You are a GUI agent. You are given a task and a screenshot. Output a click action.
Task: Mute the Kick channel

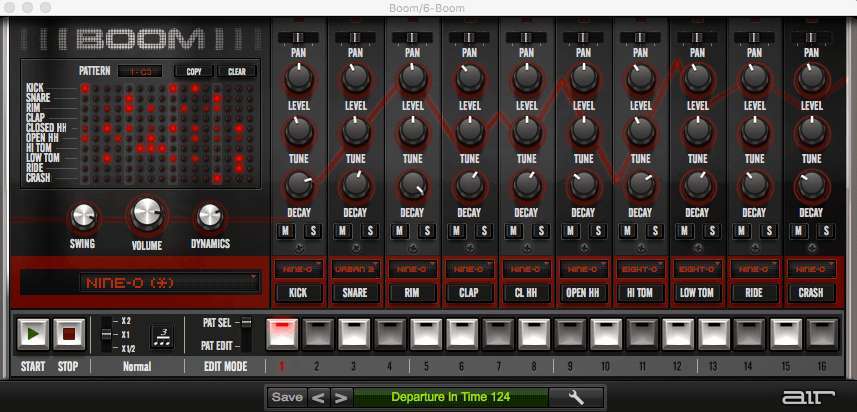pos(286,232)
